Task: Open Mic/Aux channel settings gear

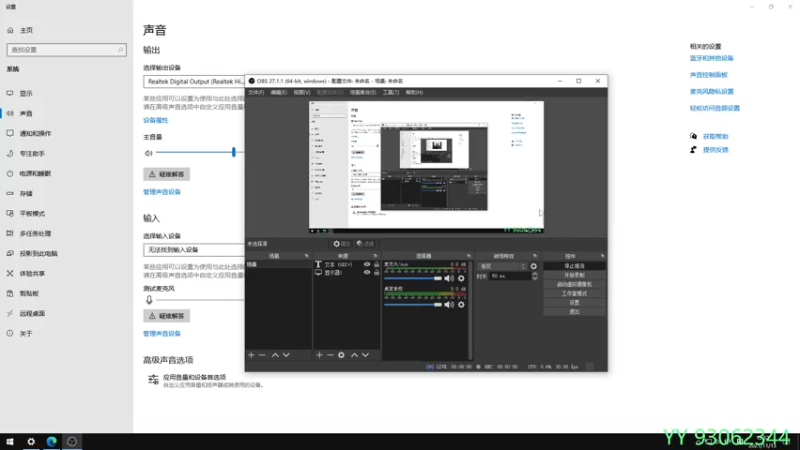Action: [461, 279]
